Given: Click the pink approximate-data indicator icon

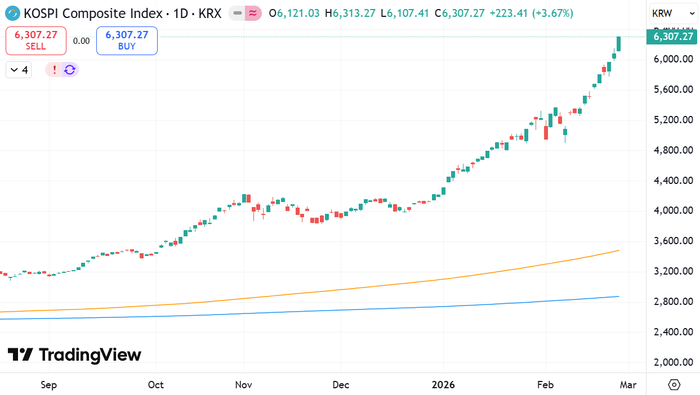Looking at the screenshot, I should click(x=253, y=13).
